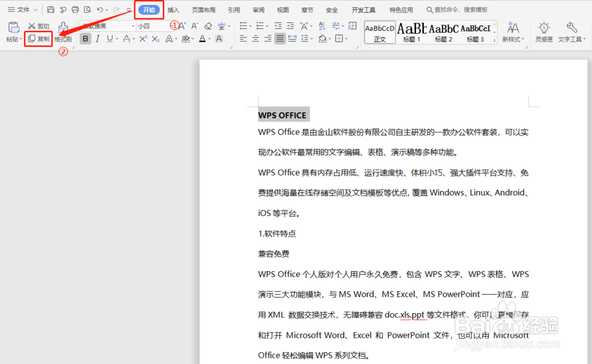
Task: Click the borders grid icon
Action: pos(339,38)
